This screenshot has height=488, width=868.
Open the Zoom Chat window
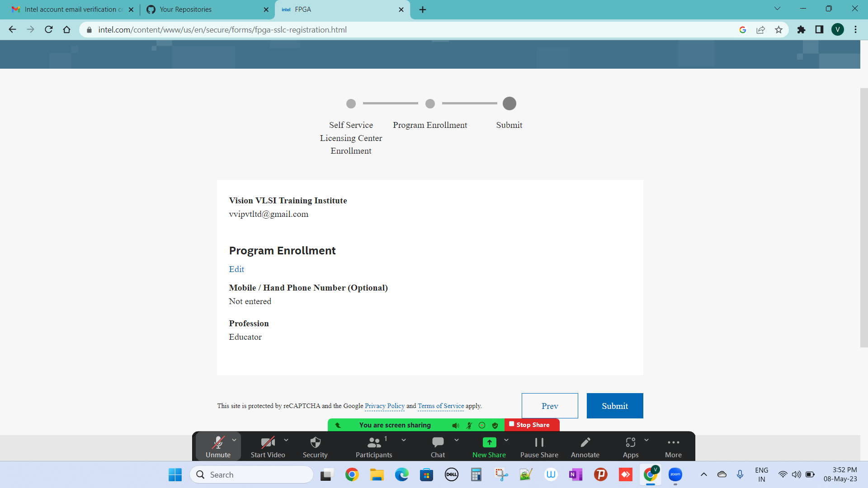(438, 446)
